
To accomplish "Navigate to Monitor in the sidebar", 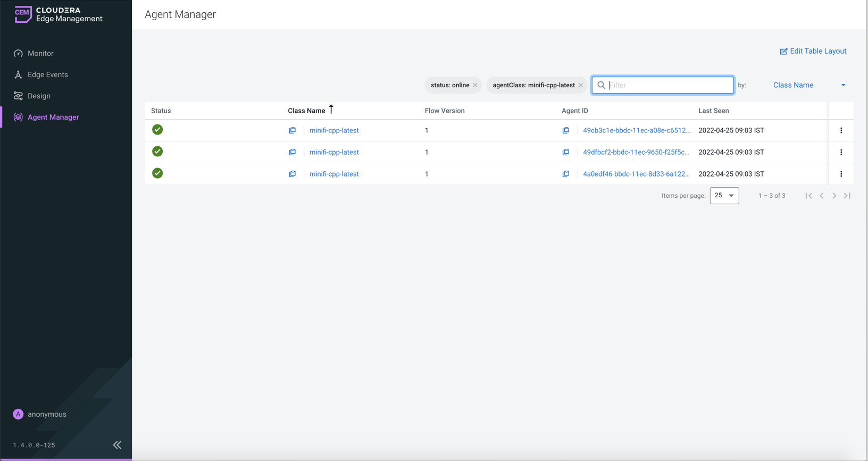I will click(x=40, y=53).
